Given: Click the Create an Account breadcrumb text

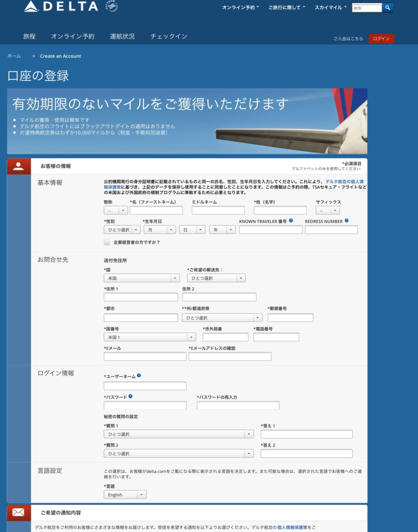Looking at the screenshot, I should (x=60, y=56).
